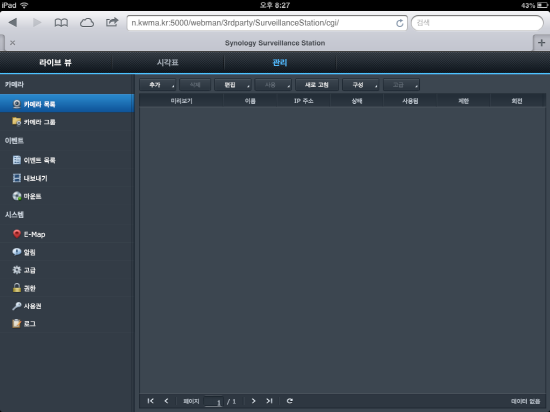Switch to the 라이브 뷰 live view tab
The height and width of the screenshot is (412, 550).
(x=55, y=62)
